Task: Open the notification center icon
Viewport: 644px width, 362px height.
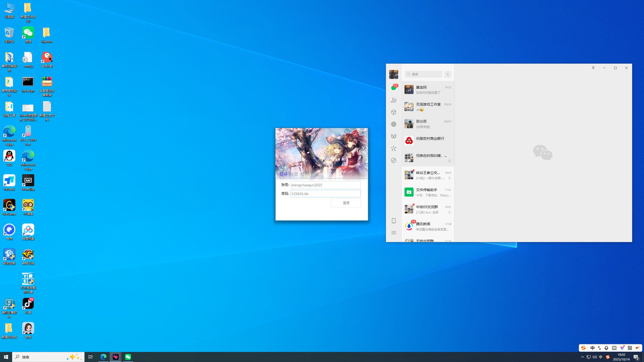Action: pos(636,357)
